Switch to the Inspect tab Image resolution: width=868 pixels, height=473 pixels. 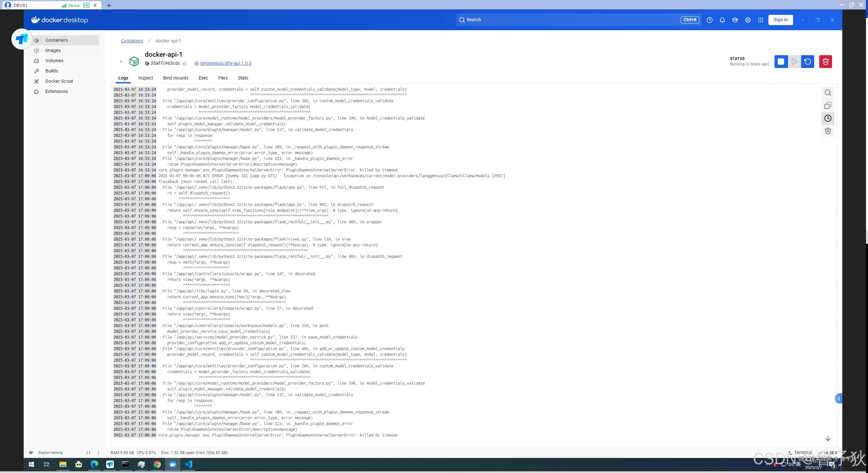[x=145, y=78]
